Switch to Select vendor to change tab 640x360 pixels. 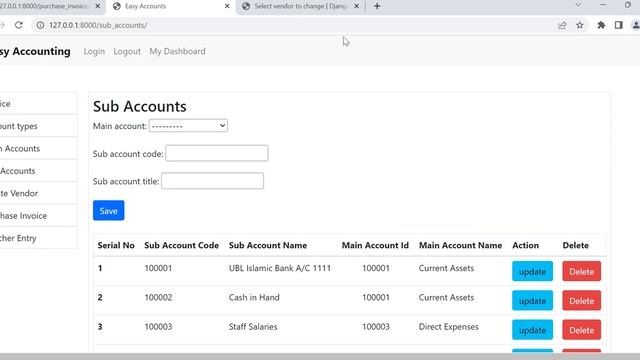pyautogui.click(x=300, y=6)
